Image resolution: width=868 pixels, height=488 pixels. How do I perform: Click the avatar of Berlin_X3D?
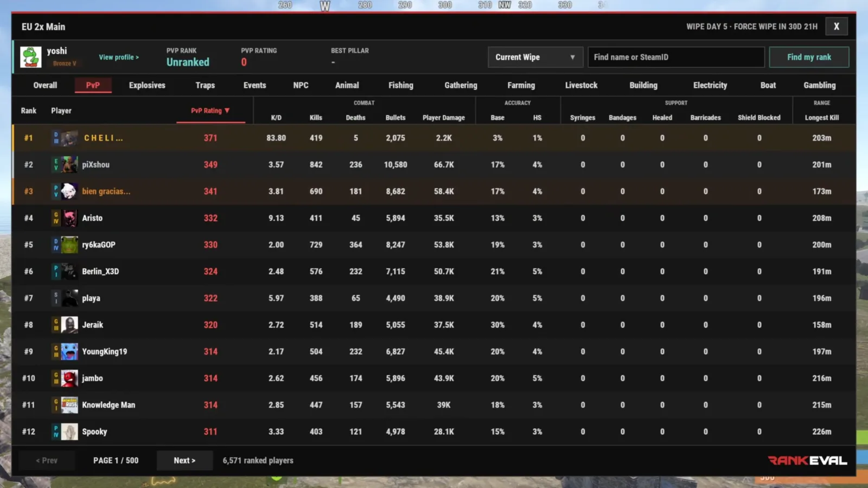pos(69,271)
